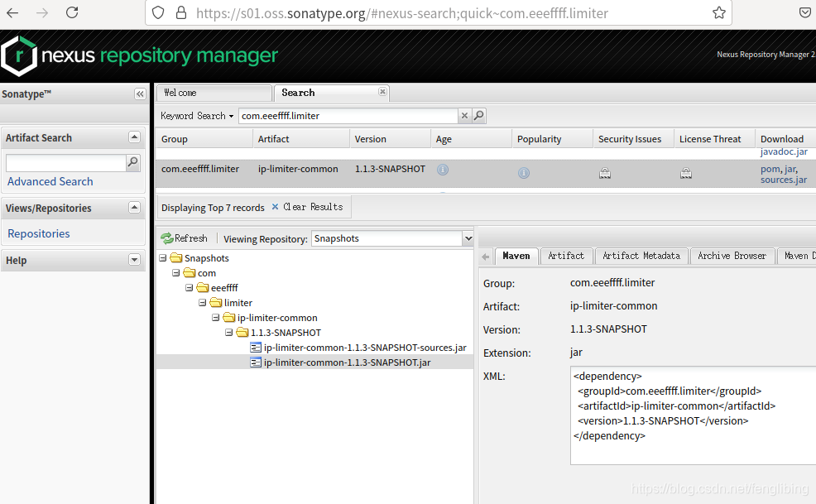Run keyword search with the magnifier button
Image resolution: width=816 pixels, height=504 pixels.
click(x=479, y=116)
